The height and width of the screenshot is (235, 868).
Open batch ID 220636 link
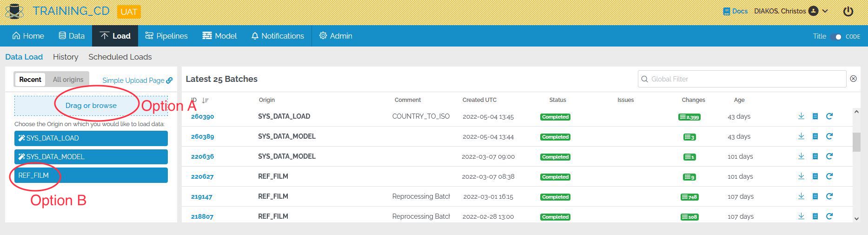click(202, 156)
